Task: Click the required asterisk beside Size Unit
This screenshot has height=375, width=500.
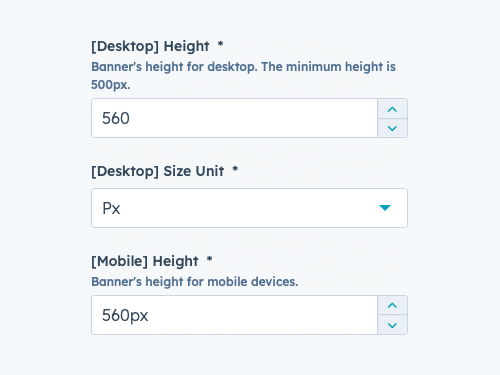Action: (x=235, y=169)
